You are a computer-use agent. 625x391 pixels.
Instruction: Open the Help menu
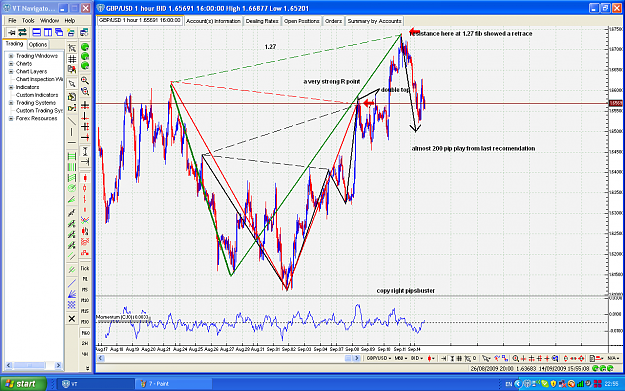pos(70,20)
